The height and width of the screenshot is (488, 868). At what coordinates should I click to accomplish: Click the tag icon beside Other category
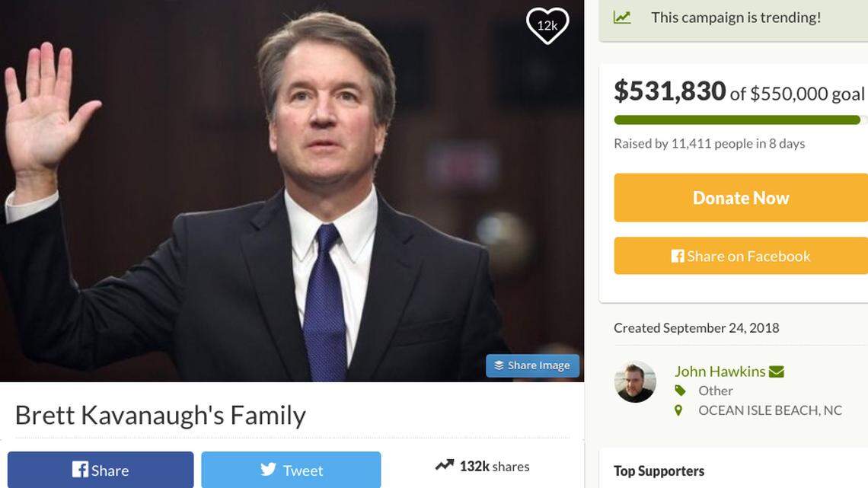[x=679, y=390]
